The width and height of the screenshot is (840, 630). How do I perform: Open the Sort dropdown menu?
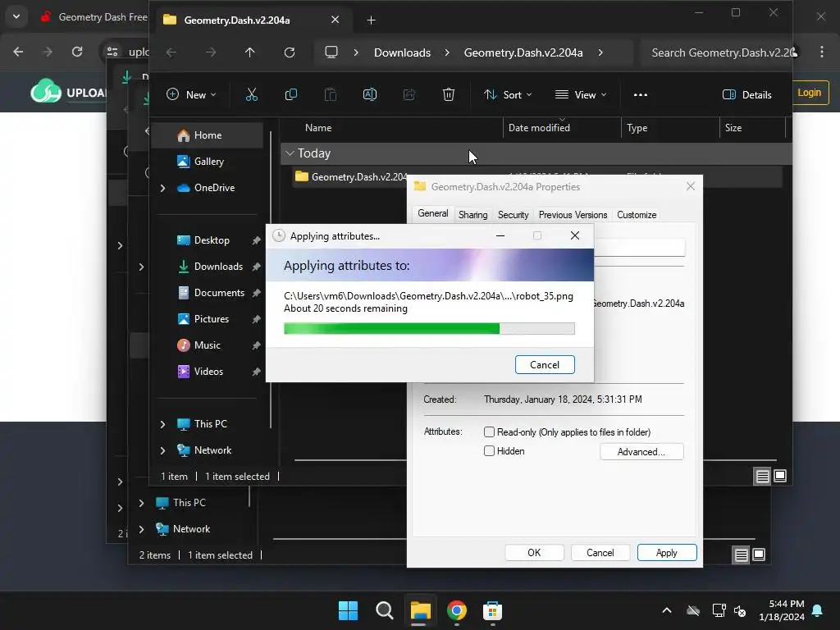508,95
